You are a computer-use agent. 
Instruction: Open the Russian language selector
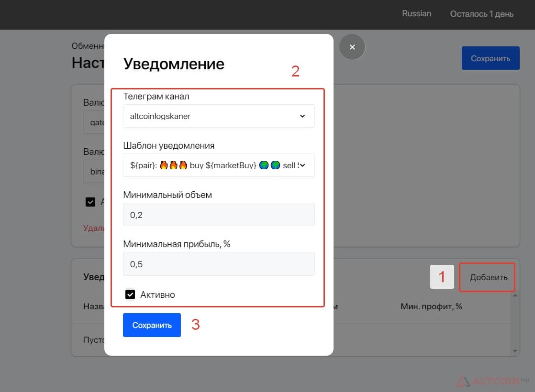coord(417,14)
